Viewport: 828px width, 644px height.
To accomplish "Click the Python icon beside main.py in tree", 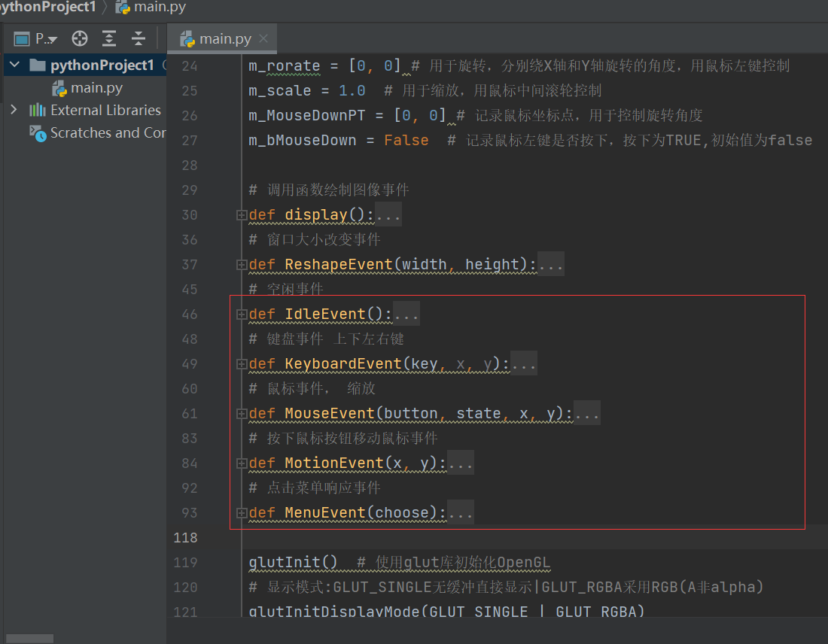I will click(x=59, y=88).
